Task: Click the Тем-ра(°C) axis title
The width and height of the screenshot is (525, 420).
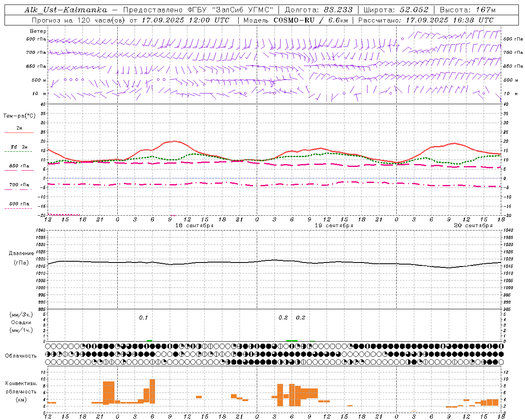Action: coord(19,116)
